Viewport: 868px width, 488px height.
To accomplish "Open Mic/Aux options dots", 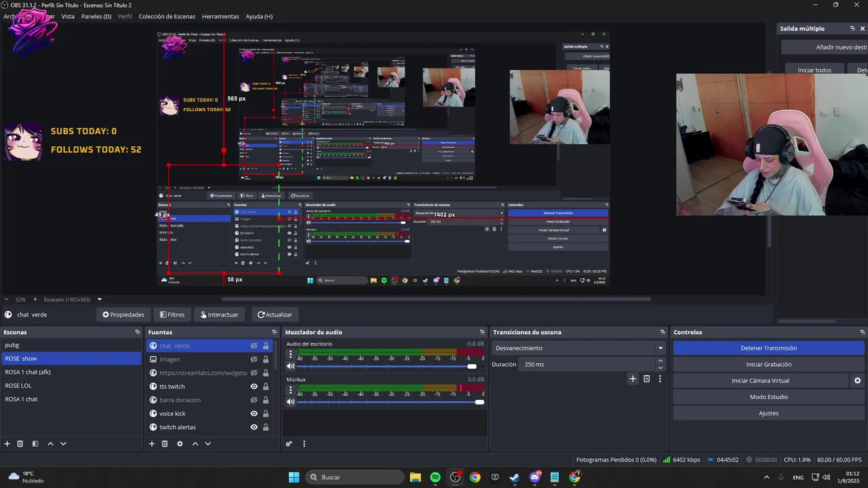I will pos(291,390).
